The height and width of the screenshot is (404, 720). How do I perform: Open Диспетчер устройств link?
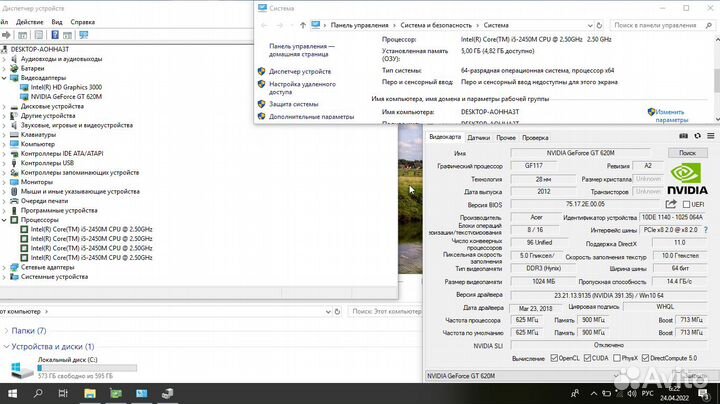pyautogui.click(x=300, y=72)
